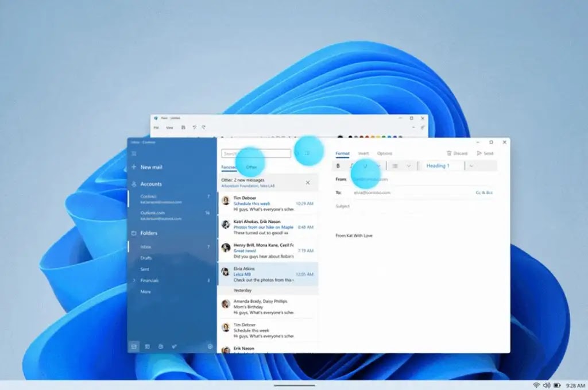Click the person icon beside Accounts
The image size is (588, 390).
tap(134, 184)
